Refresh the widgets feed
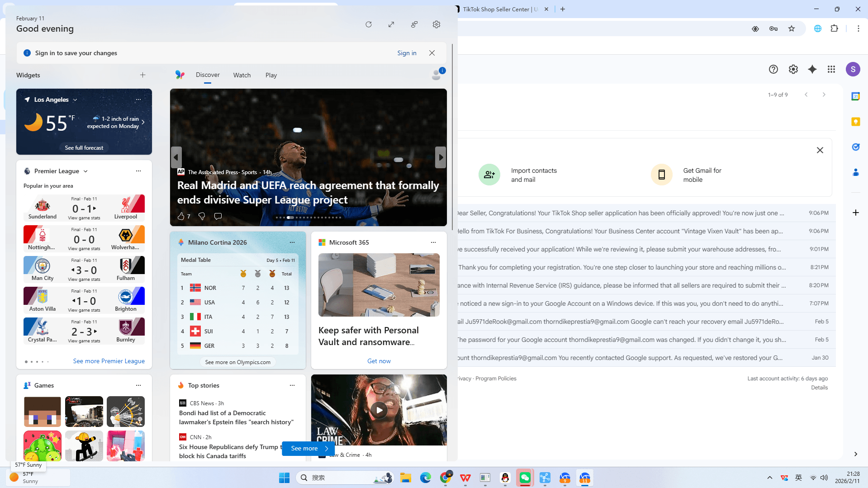 pyautogui.click(x=368, y=24)
